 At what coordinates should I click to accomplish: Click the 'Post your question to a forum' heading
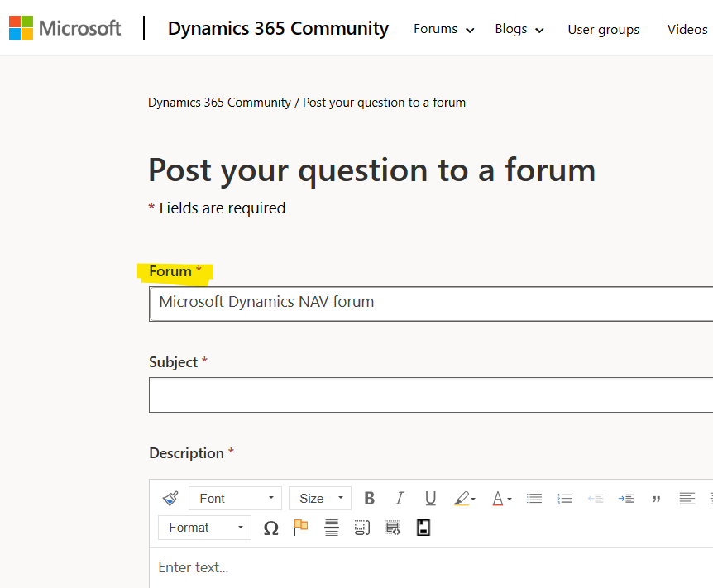(x=372, y=170)
